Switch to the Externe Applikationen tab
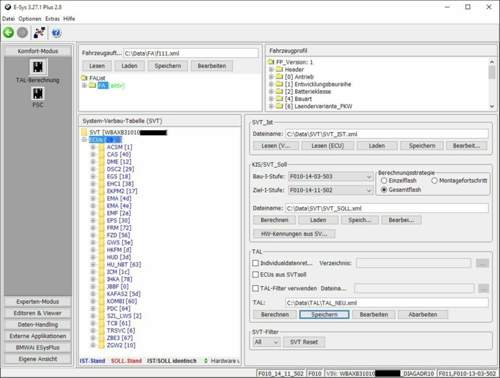500x378 pixels. (38, 336)
